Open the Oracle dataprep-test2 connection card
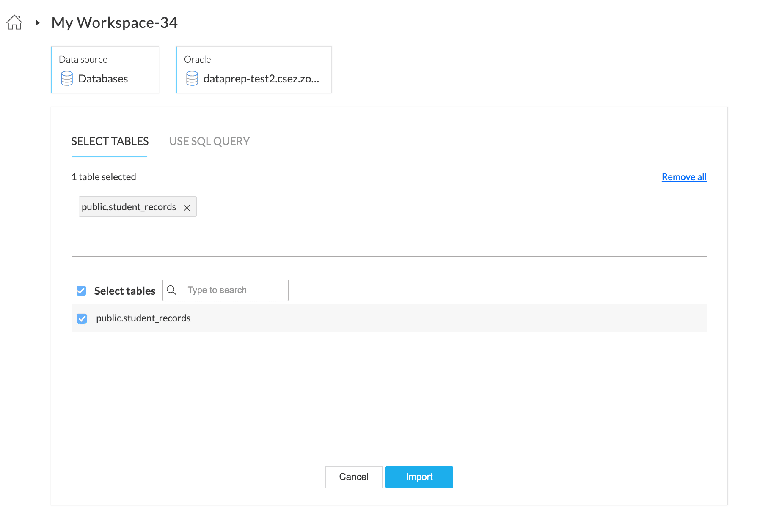The height and width of the screenshot is (532, 771). [254, 70]
